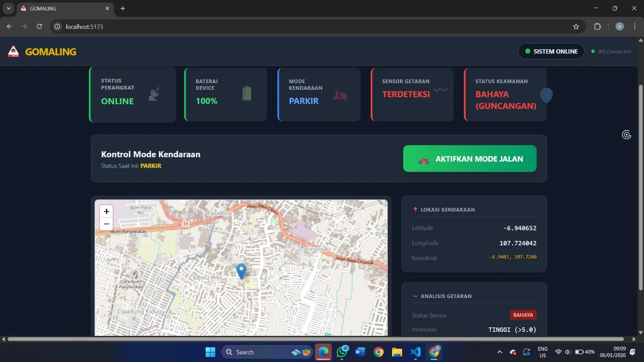This screenshot has width=644, height=362.
Task: Click the shield icon in Status Keamanan card
Action: coord(546,95)
